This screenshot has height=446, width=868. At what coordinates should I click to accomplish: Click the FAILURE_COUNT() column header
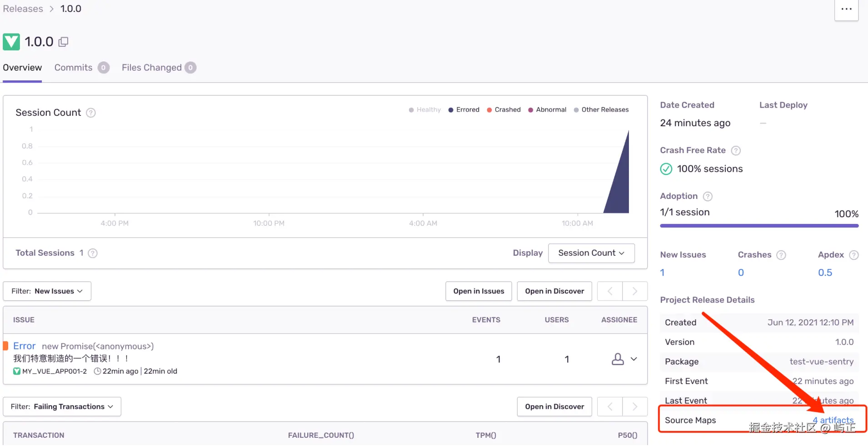321,435
